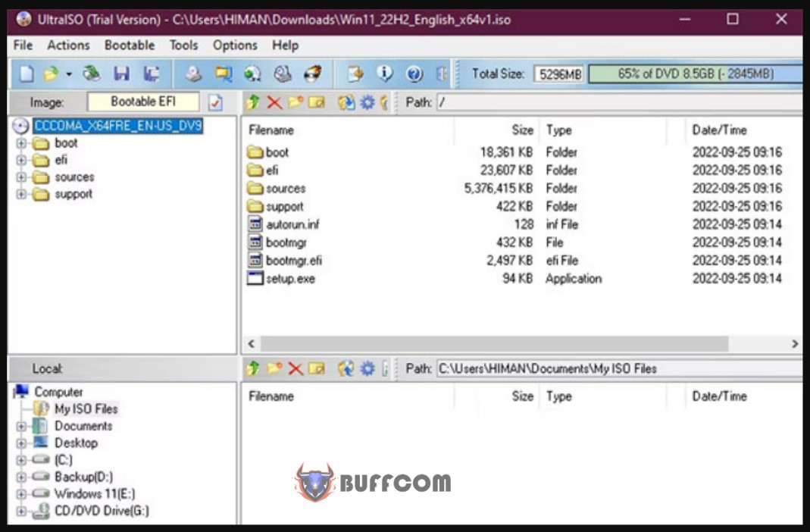Select the CCCOMA_X64FRE_EN-US_DV9 root node
The width and height of the screenshot is (810, 532).
tap(118, 126)
